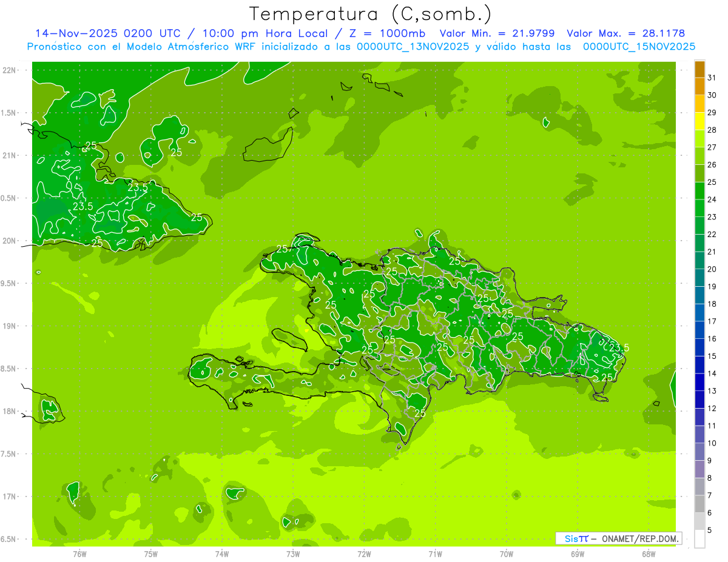Click the SisTT ONAMET/REP.DOM. logo box

coord(618,538)
